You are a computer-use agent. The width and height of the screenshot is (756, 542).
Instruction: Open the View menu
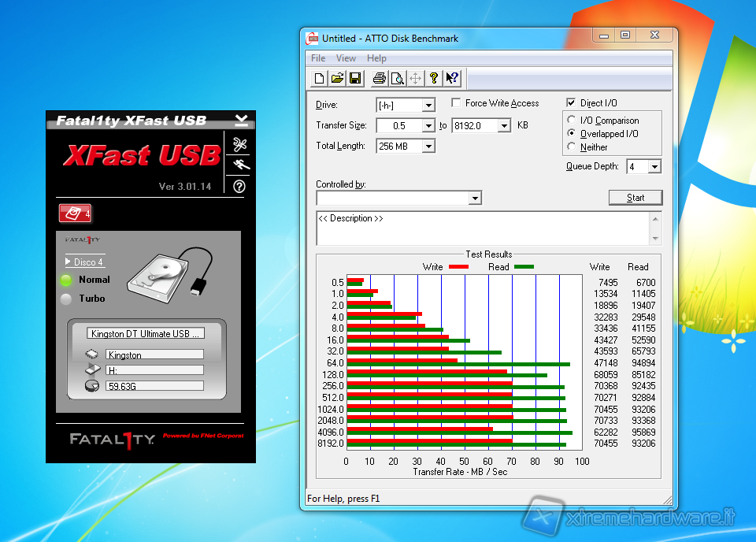pos(346,58)
